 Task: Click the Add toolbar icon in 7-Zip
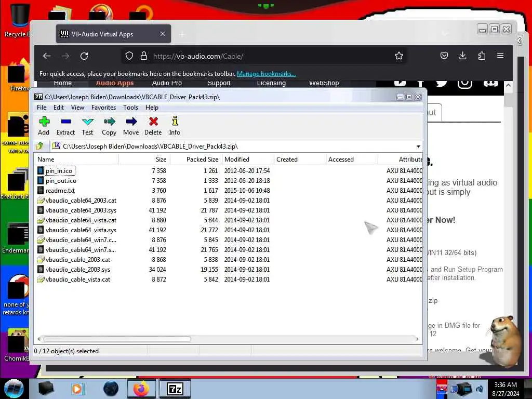44,126
